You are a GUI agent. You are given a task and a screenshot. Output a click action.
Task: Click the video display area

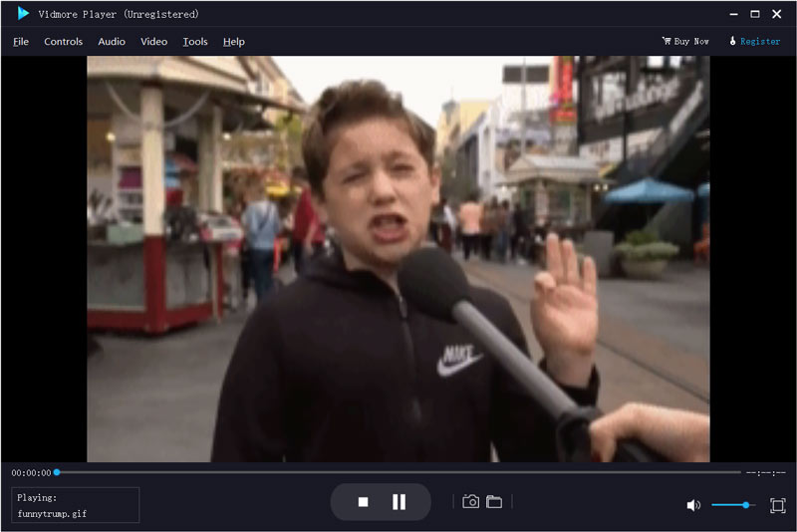point(398,259)
